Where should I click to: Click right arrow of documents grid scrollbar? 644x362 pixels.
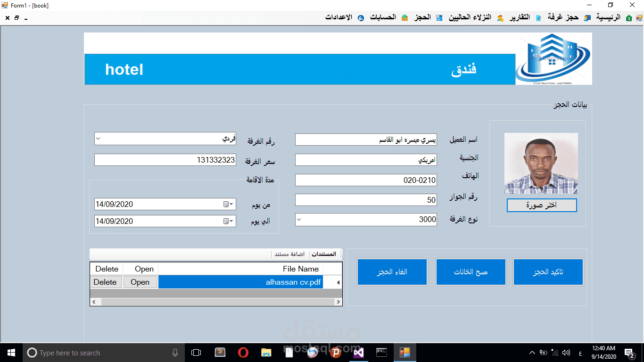click(x=339, y=302)
